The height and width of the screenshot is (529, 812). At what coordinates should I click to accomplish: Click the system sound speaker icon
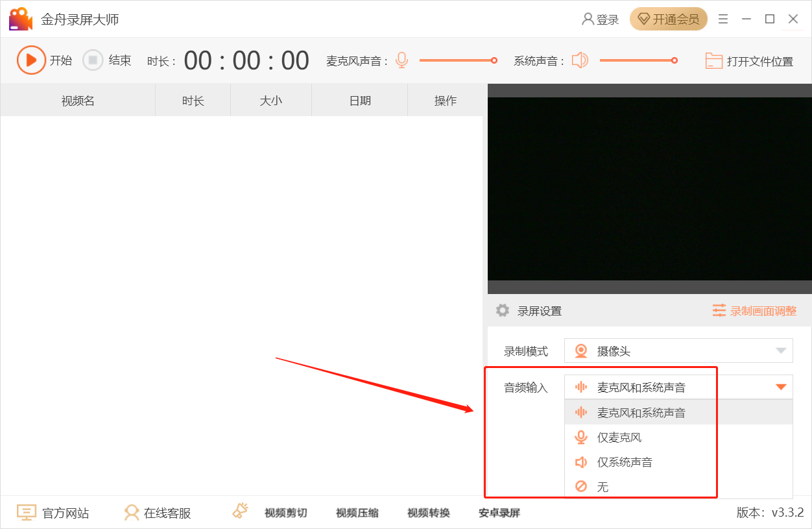580,60
